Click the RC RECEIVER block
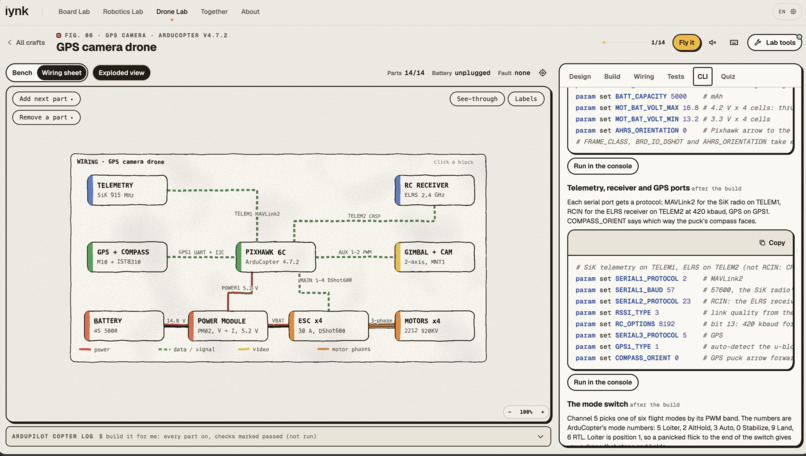806x456 pixels. point(435,190)
